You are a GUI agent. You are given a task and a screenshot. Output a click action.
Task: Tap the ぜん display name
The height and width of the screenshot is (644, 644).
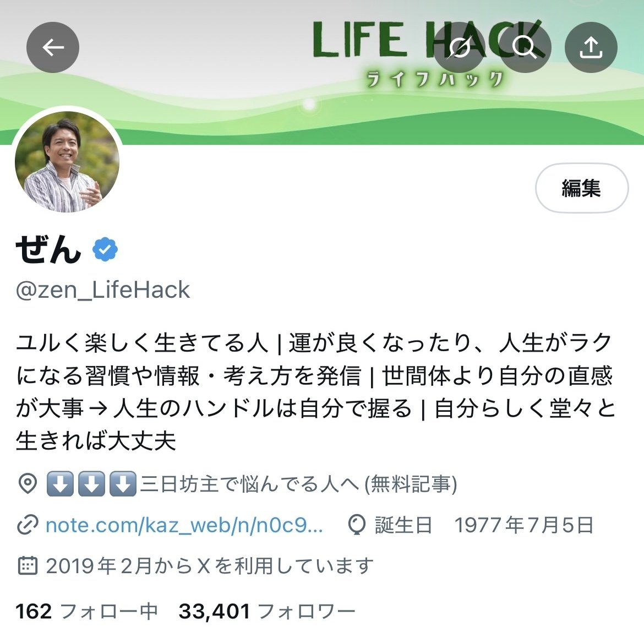(x=48, y=249)
